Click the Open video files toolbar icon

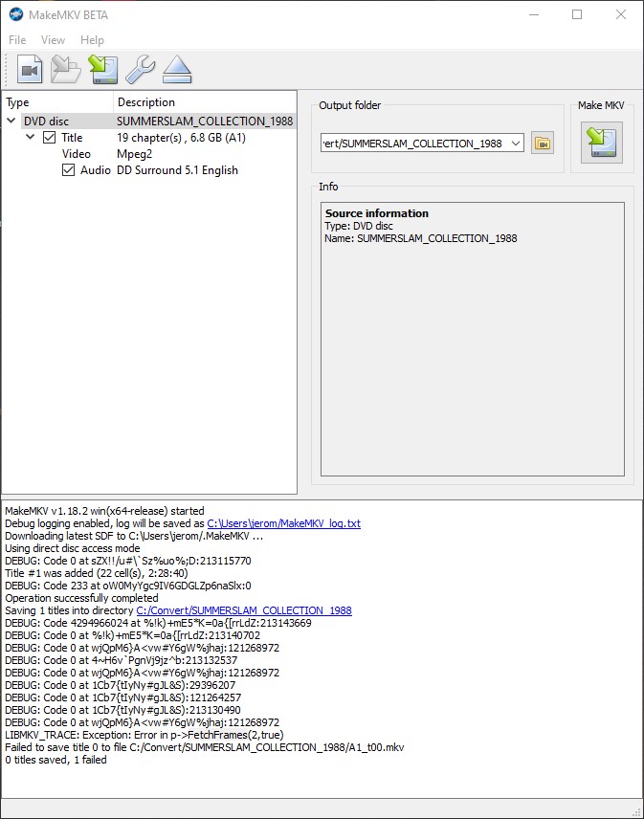click(x=30, y=69)
